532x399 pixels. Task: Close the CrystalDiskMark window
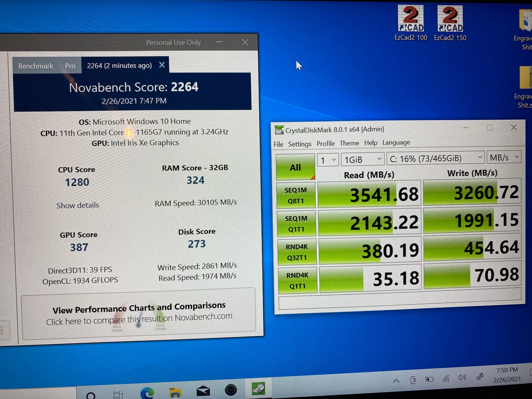514,127
